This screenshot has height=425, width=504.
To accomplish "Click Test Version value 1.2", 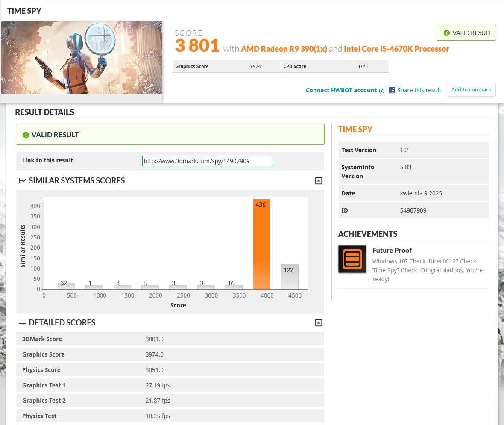I will point(404,150).
